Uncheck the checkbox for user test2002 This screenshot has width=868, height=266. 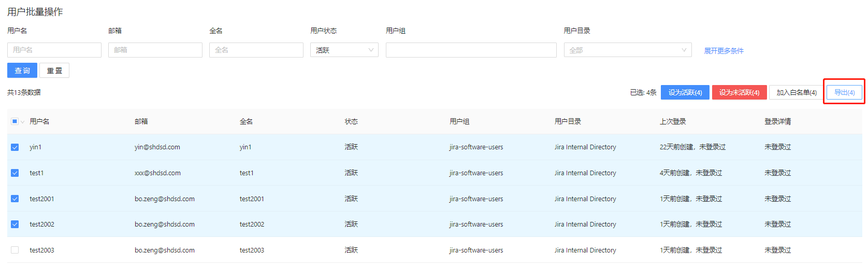coord(15,225)
